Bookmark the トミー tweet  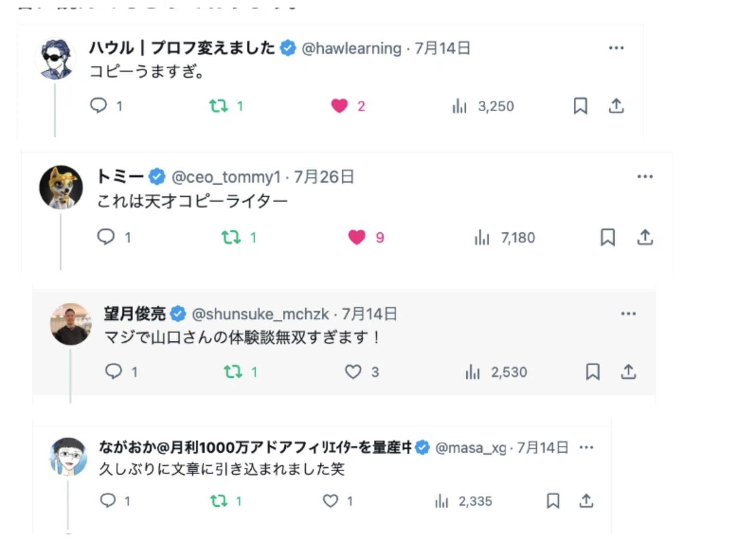click(x=607, y=237)
